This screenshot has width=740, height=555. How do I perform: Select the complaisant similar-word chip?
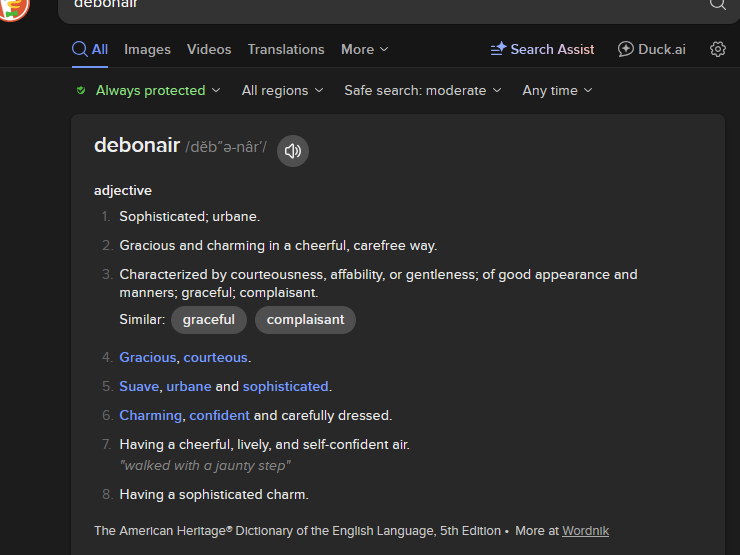click(305, 320)
